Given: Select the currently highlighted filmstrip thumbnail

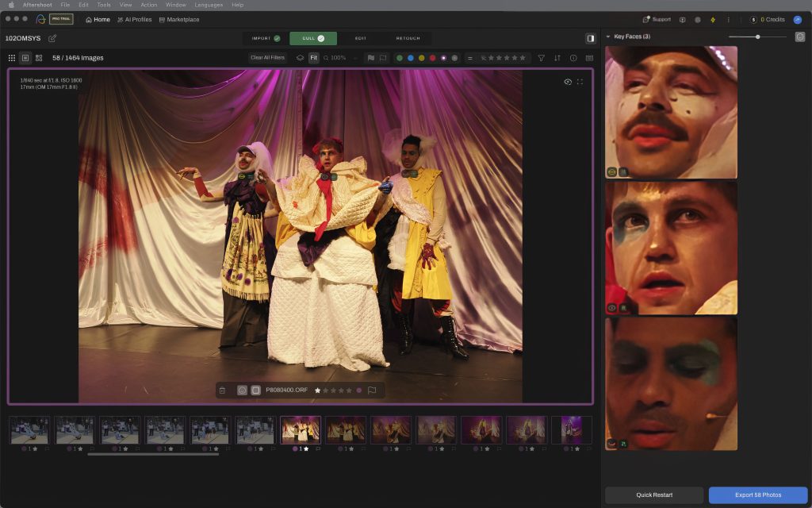Looking at the screenshot, I should coord(301,430).
